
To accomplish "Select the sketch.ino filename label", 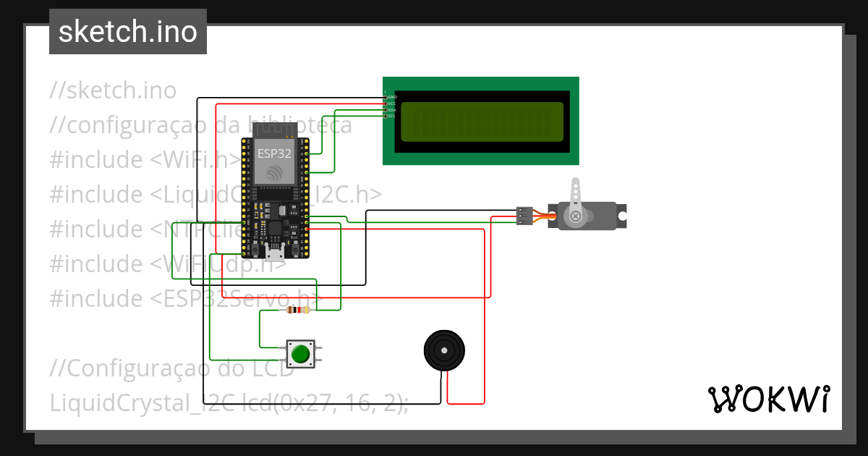I will tap(127, 31).
